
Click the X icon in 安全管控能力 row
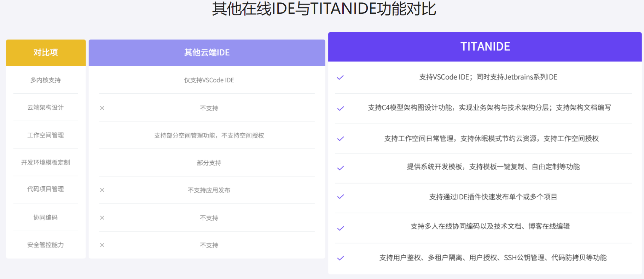102,245
